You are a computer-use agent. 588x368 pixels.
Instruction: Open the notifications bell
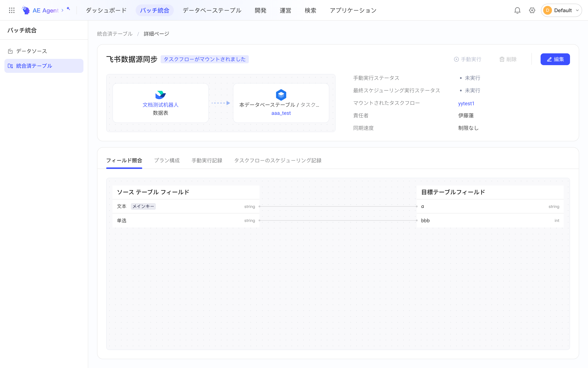pyautogui.click(x=517, y=10)
